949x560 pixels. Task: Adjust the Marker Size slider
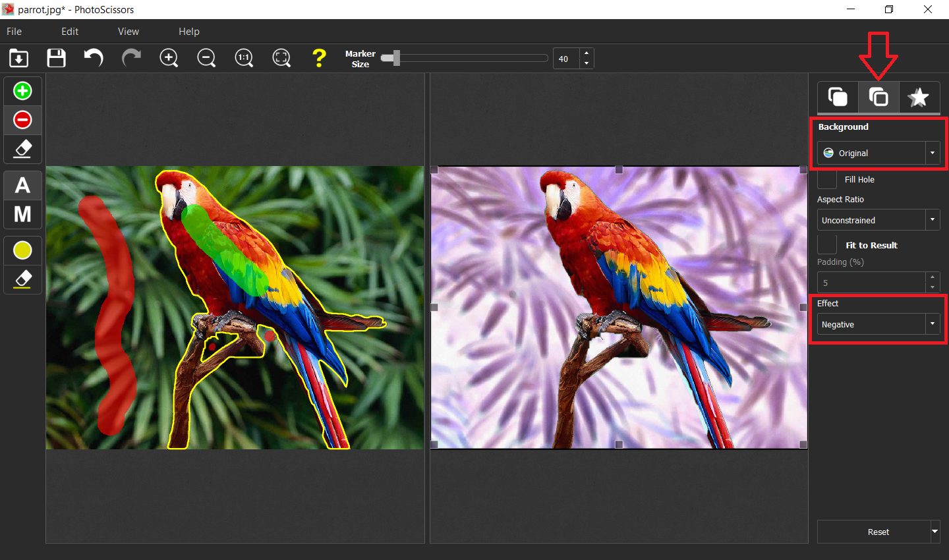[393, 58]
